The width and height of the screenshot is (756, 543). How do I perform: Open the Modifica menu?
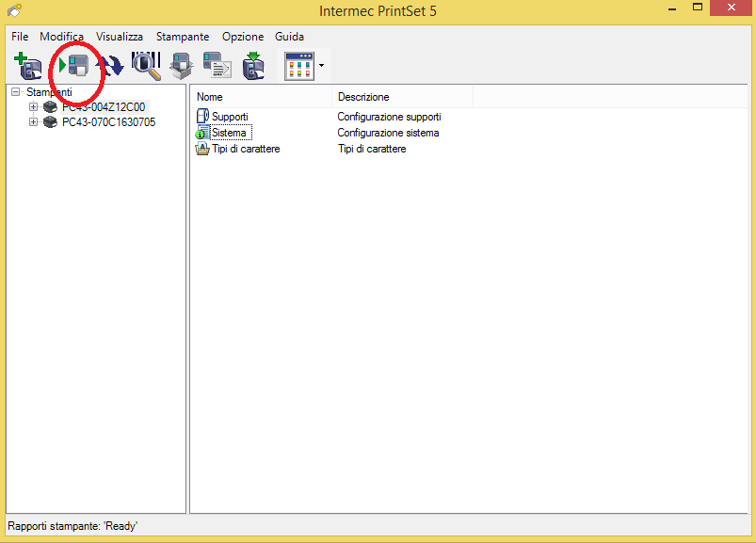62,37
